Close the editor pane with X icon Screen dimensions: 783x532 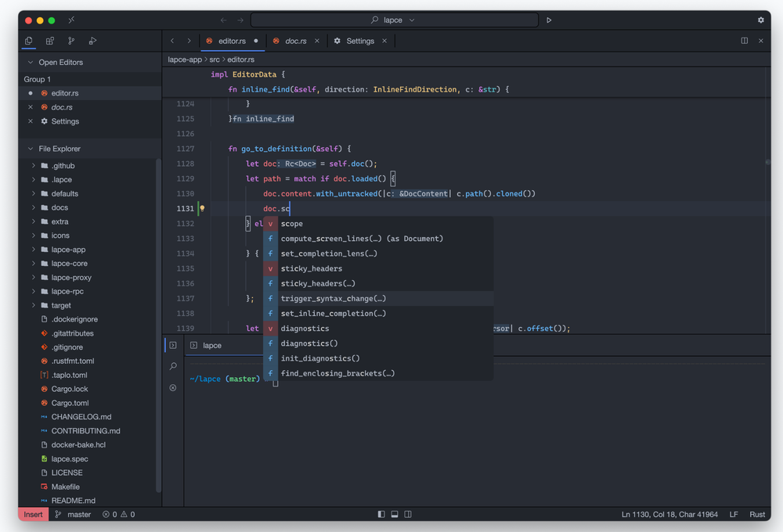click(x=760, y=41)
